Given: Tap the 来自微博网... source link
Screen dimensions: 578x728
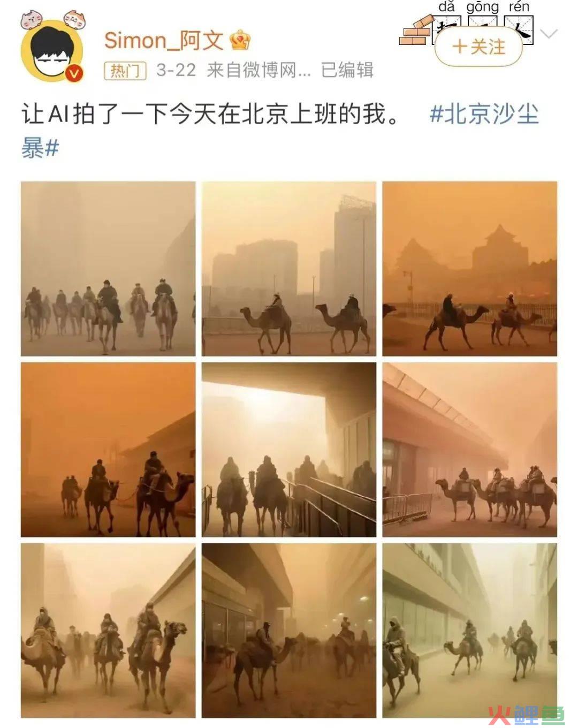Looking at the screenshot, I should (258, 70).
